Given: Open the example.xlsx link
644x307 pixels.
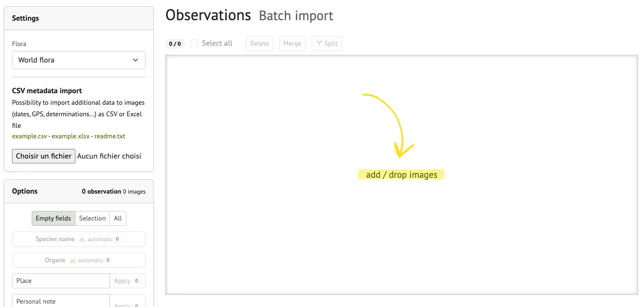Looking at the screenshot, I should click(72, 136).
